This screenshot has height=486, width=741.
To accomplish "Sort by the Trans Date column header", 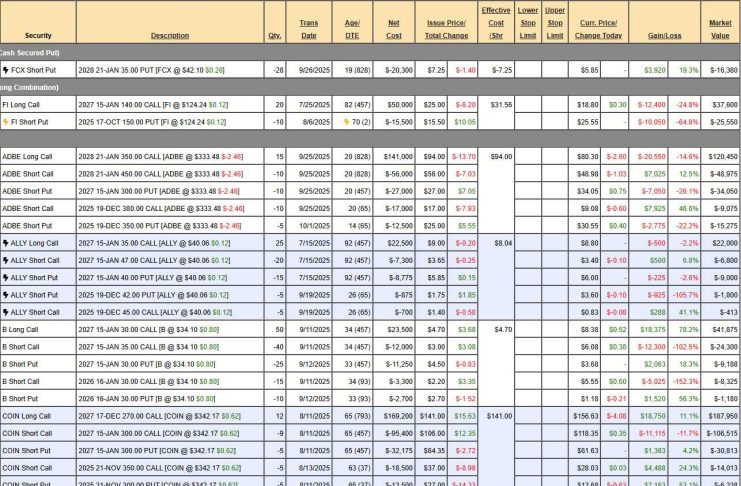I will pyautogui.click(x=309, y=29).
